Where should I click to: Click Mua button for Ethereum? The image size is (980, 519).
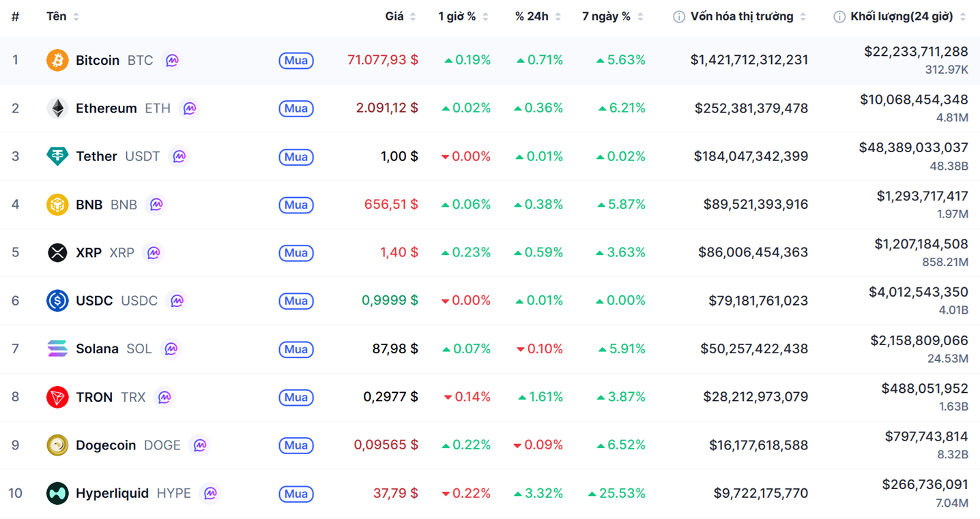tap(296, 108)
